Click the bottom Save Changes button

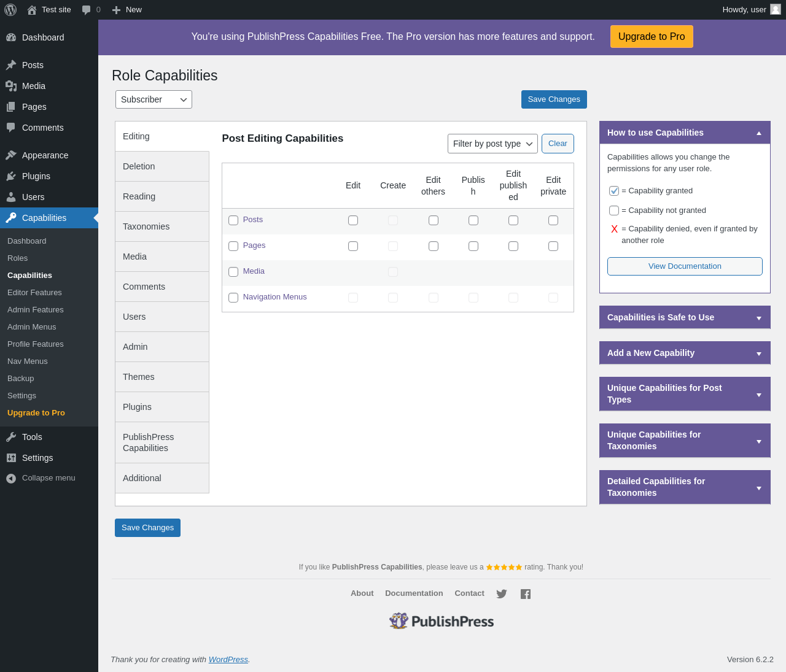click(147, 528)
